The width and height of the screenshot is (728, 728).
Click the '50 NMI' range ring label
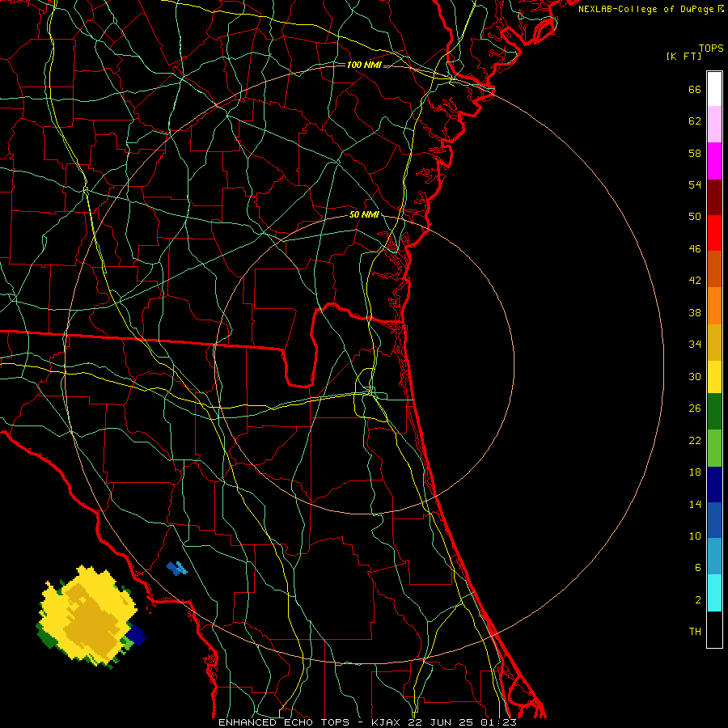pos(364,214)
